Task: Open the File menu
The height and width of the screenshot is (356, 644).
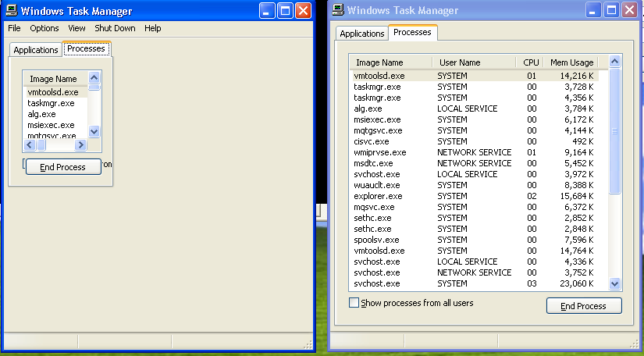Action: click(14, 28)
